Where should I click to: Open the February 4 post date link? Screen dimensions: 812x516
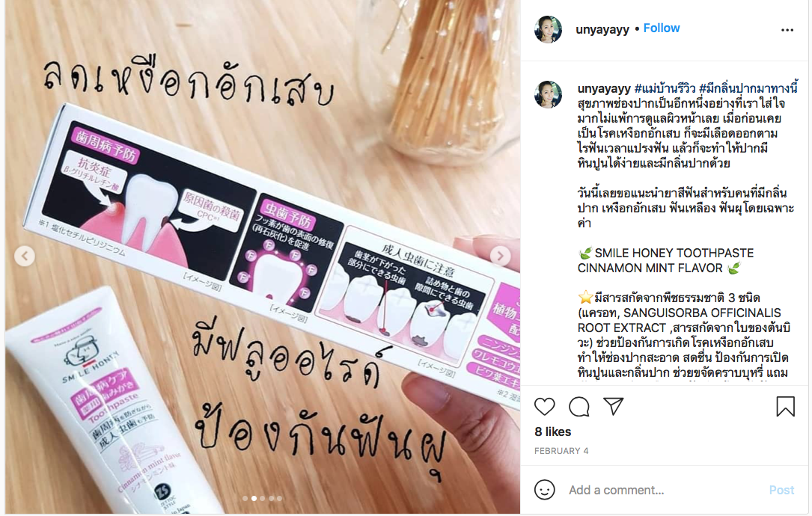(x=561, y=451)
